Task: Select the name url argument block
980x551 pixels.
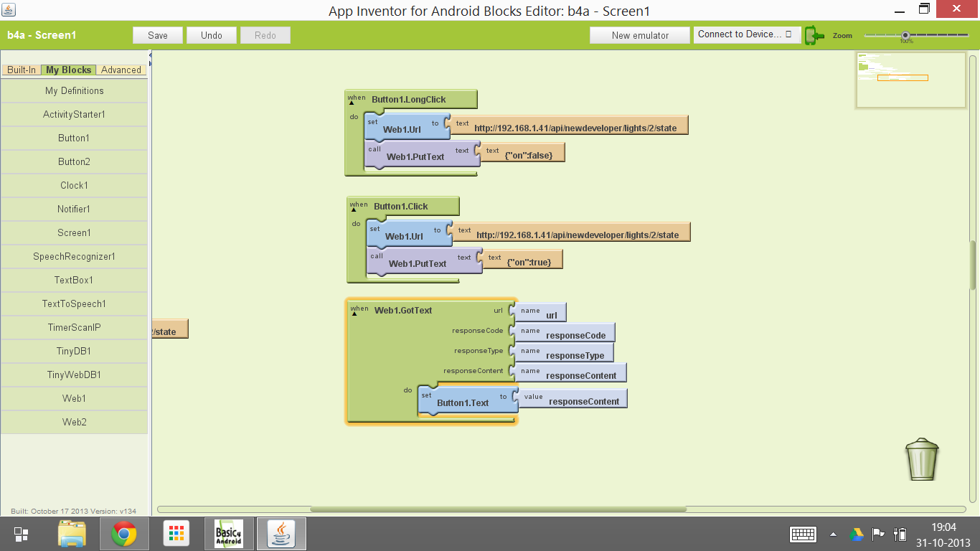Action: [x=541, y=313]
